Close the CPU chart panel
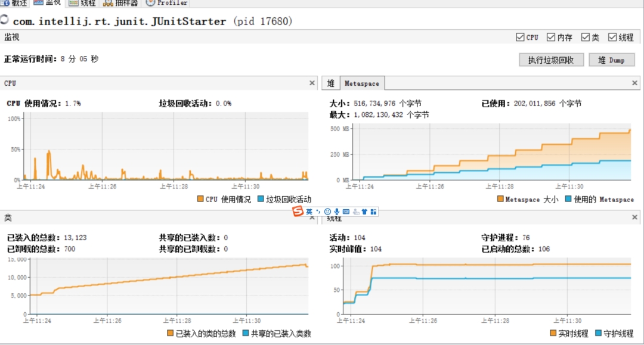This screenshot has width=644, height=345. point(312,83)
